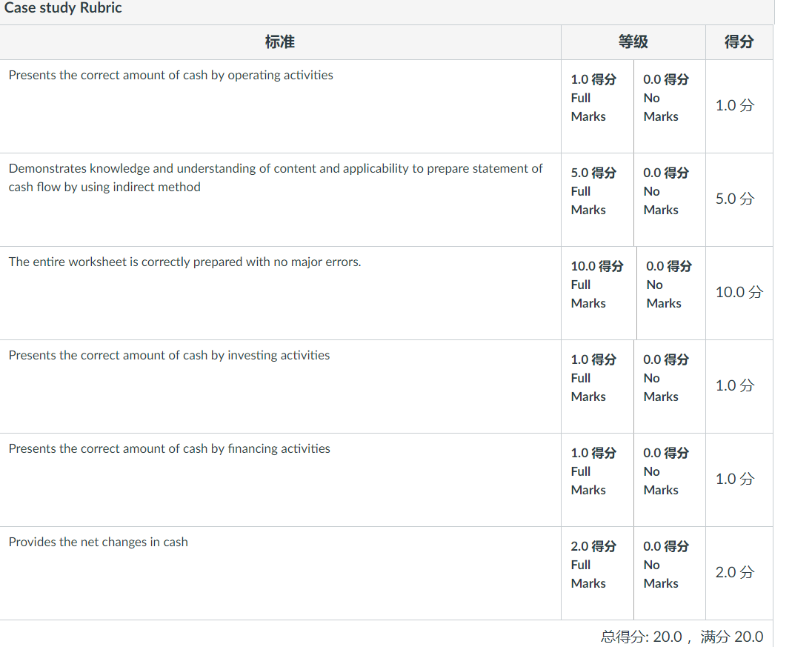This screenshot has height=647, width=812.
Task: Select Full Marks rating for operating activities
Action: pos(597,106)
